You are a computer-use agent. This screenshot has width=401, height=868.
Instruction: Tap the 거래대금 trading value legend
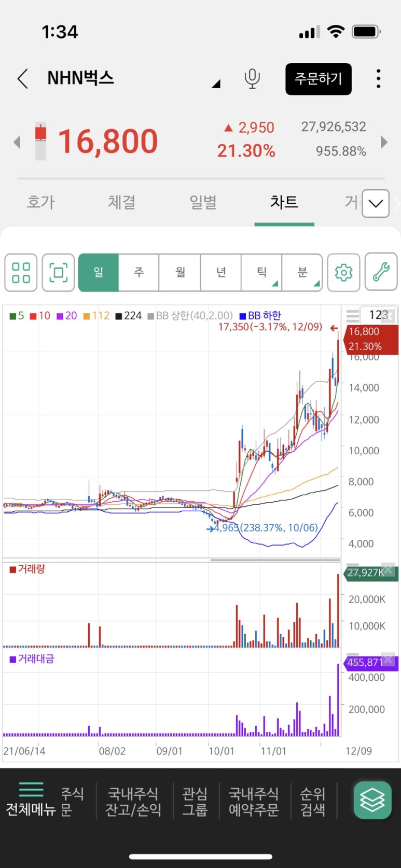coord(32,659)
